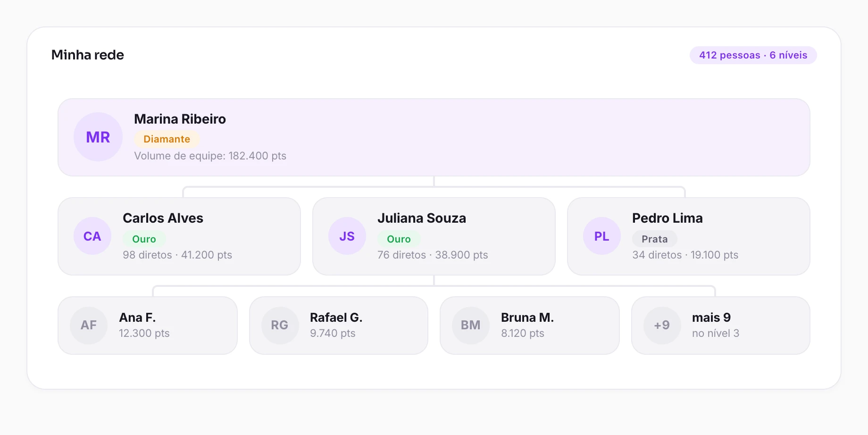Click the JS avatar for Juliana Souza
Image resolution: width=868 pixels, height=435 pixels.
point(347,236)
